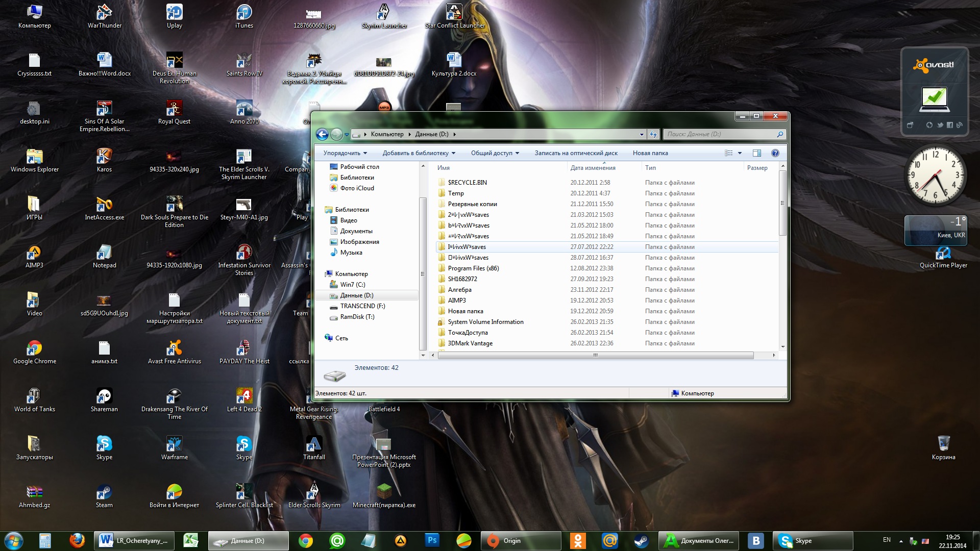Viewport: 980px width, 551px height.
Task: Open the Упорядочить dropdown menu
Action: click(x=345, y=153)
